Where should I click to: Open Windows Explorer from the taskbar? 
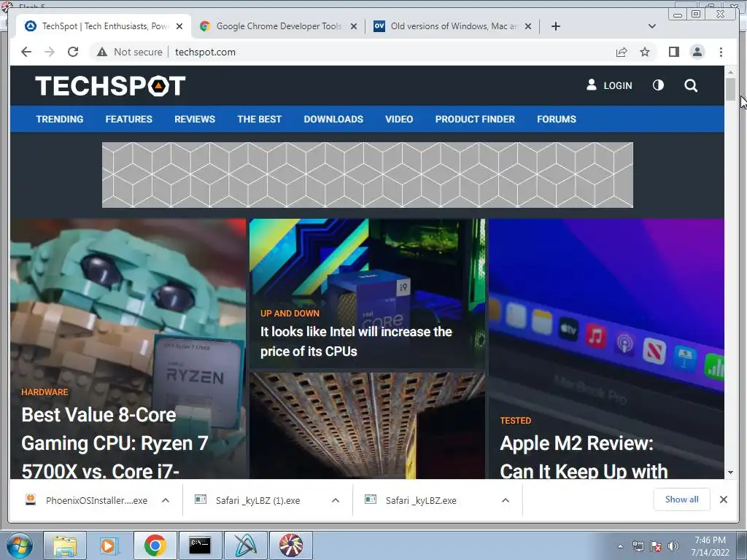[x=65, y=545]
